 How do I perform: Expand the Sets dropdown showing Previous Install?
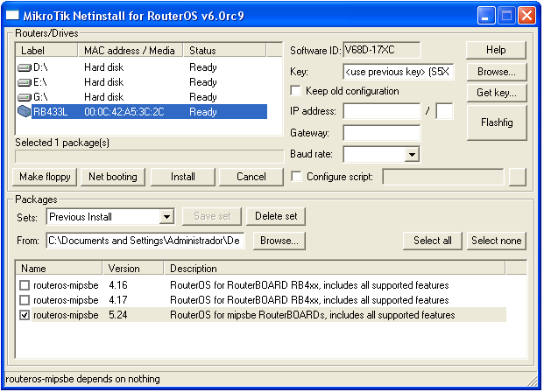pyautogui.click(x=166, y=217)
